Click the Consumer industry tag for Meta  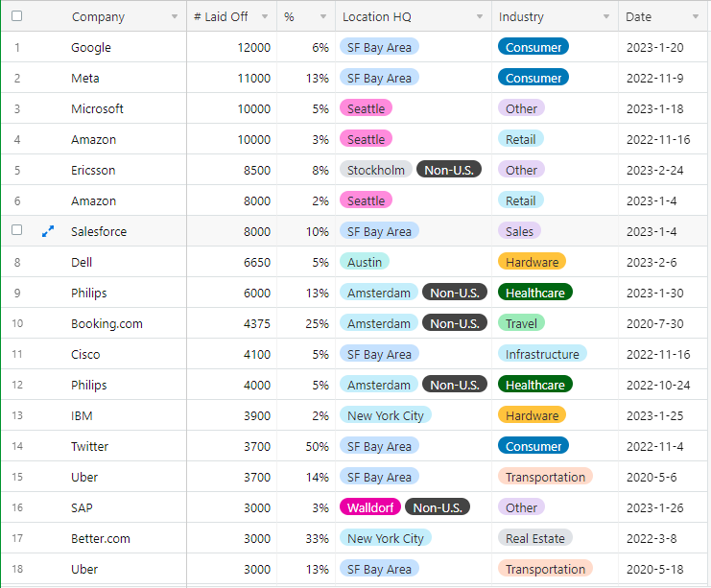point(533,78)
